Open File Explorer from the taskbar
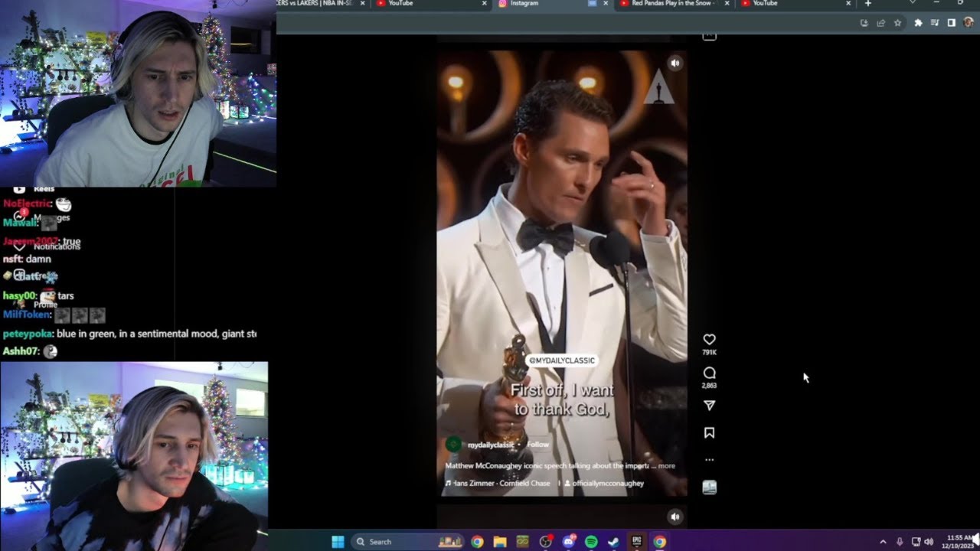The height and width of the screenshot is (551, 980). pos(500,542)
